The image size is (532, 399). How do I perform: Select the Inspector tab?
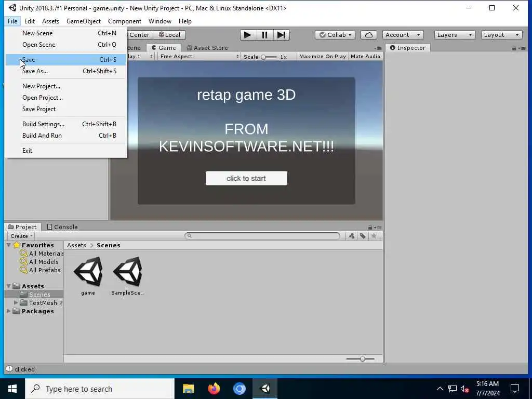click(x=408, y=48)
